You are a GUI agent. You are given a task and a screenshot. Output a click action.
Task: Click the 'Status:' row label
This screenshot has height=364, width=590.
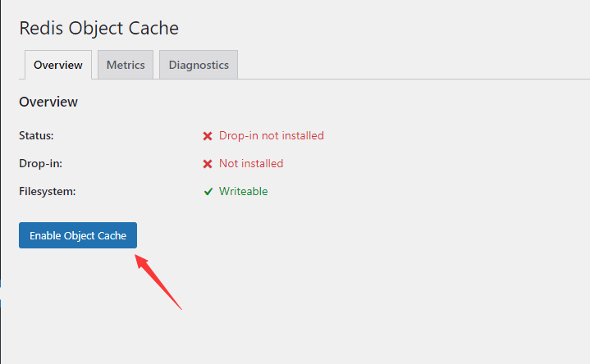[36, 135]
